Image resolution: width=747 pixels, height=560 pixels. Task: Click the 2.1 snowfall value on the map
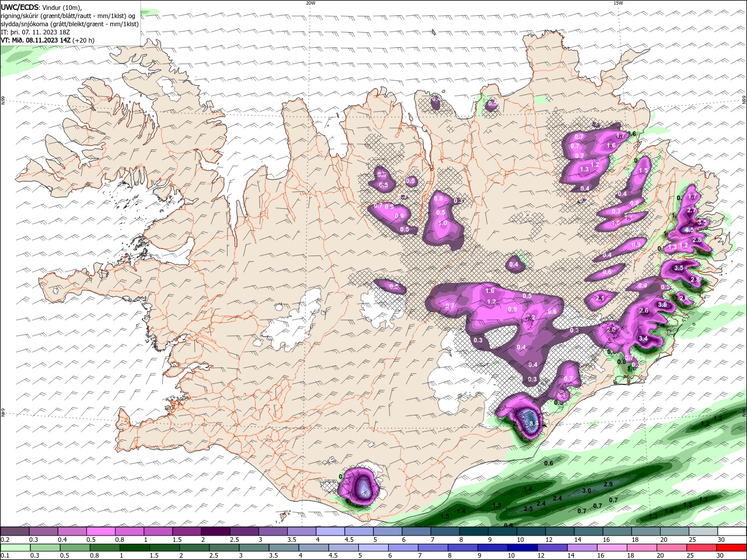click(601, 298)
